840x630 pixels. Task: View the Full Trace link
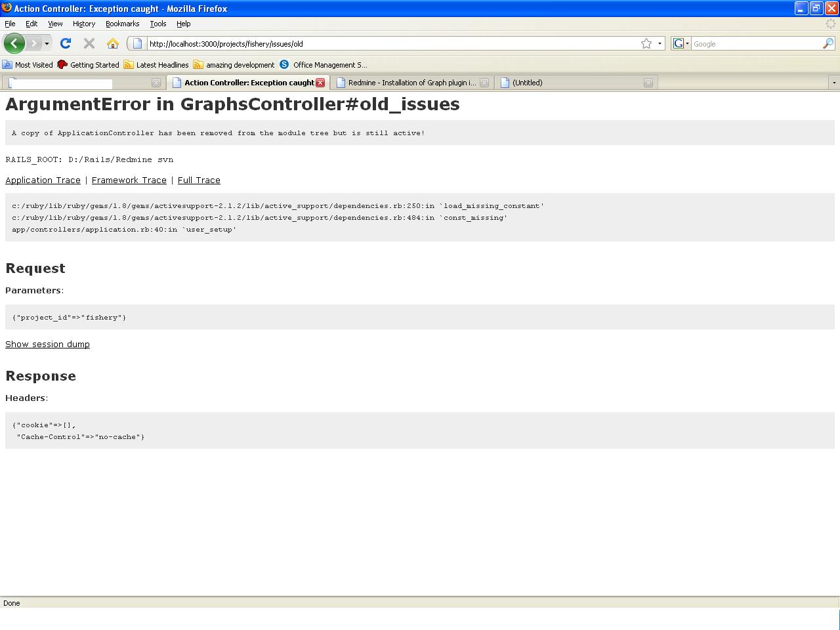point(199,180)
